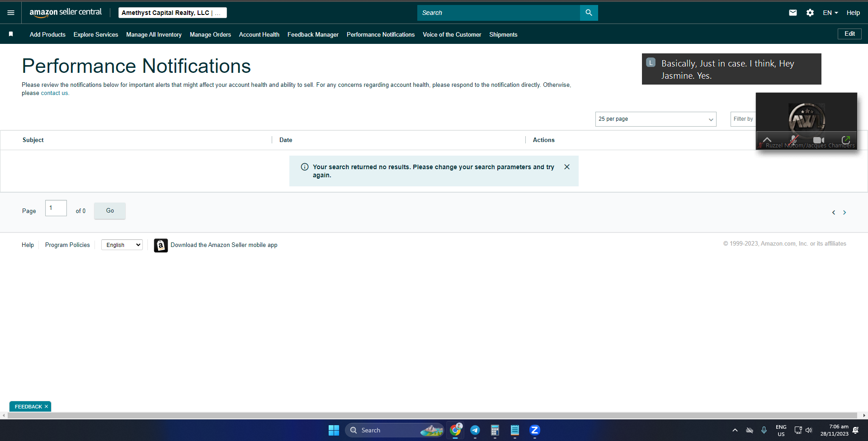Toggle the Zoom video camera
The width and height of the screenshot is (868, 441).
click(819, 140)
